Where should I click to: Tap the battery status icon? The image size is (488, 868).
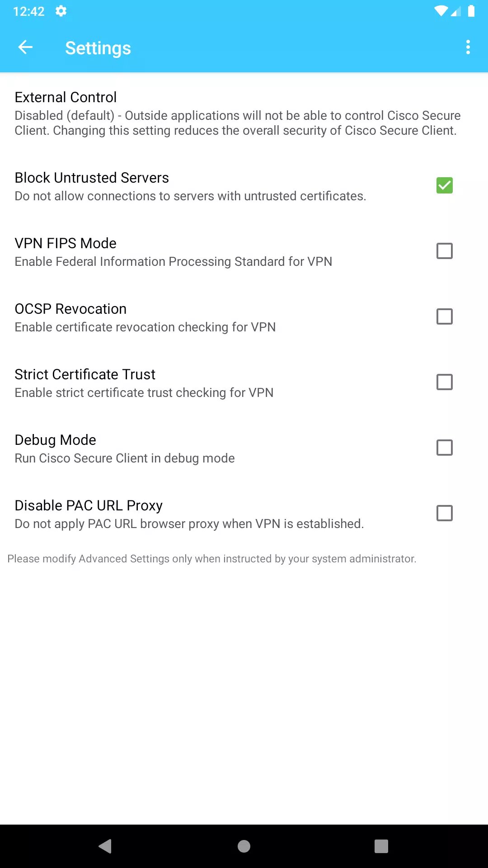click(471, 11)
